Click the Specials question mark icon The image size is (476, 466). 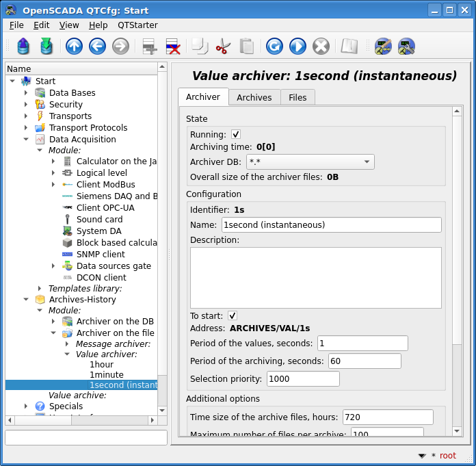coord(40,406)
